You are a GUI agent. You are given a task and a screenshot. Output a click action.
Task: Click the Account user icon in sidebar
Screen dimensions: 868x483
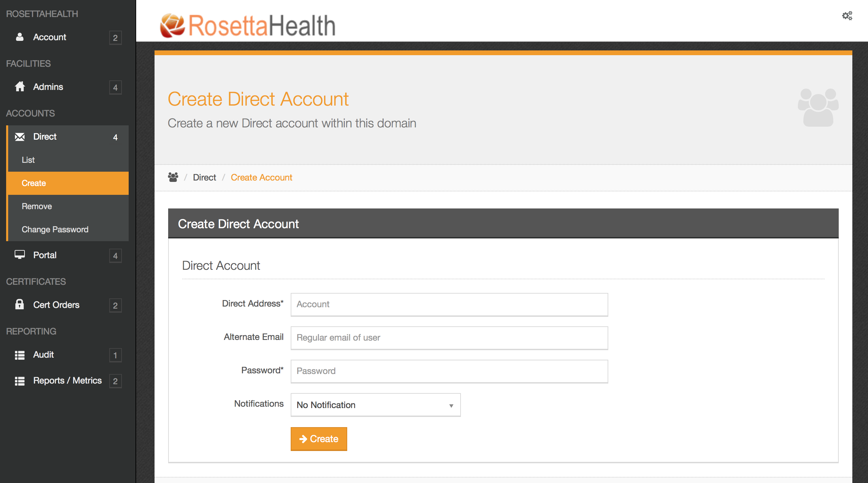click(x=20, y=37)
